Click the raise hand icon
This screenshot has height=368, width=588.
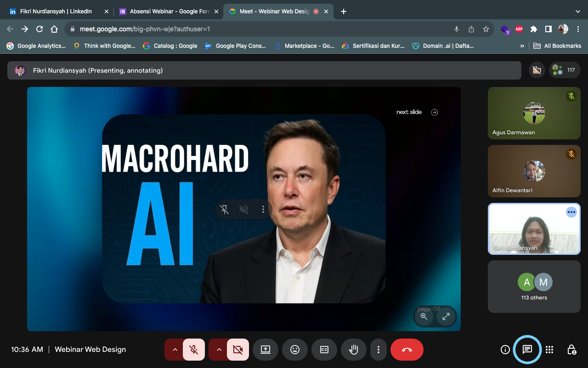(x=353, y=350)
